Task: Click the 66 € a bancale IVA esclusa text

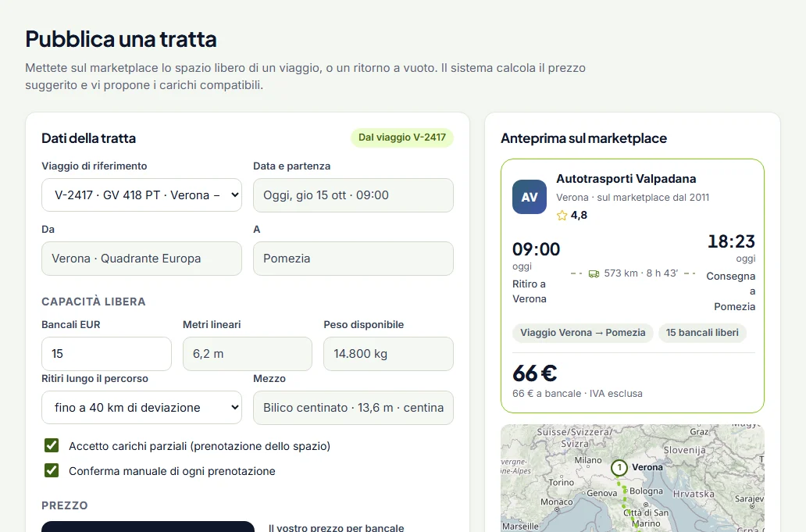Action: pos(577,393)
